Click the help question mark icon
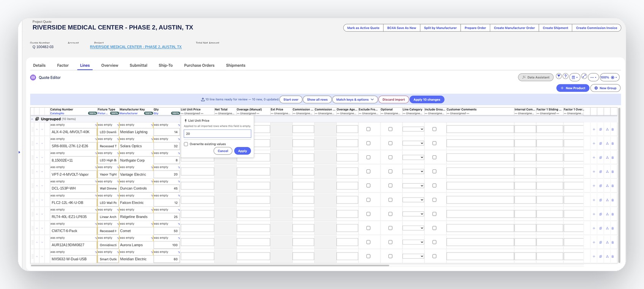 pos(565,76)
